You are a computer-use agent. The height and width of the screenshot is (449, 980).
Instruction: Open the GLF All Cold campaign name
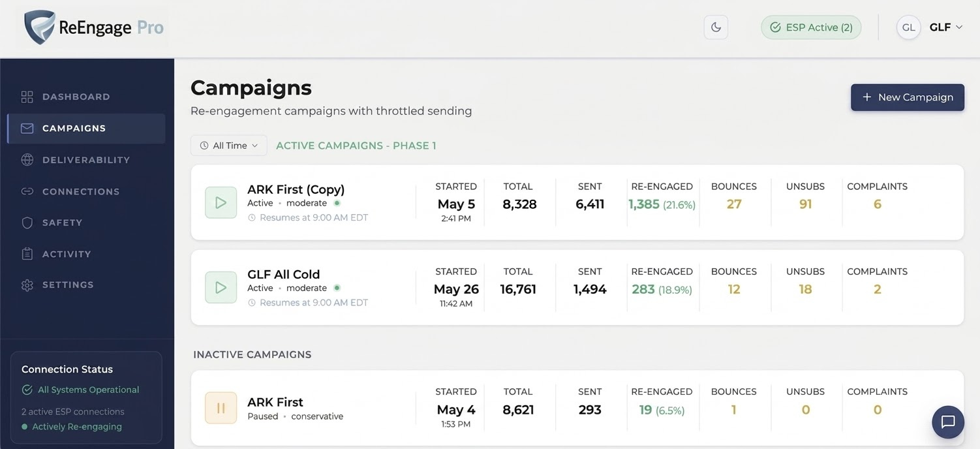[284, 274]
